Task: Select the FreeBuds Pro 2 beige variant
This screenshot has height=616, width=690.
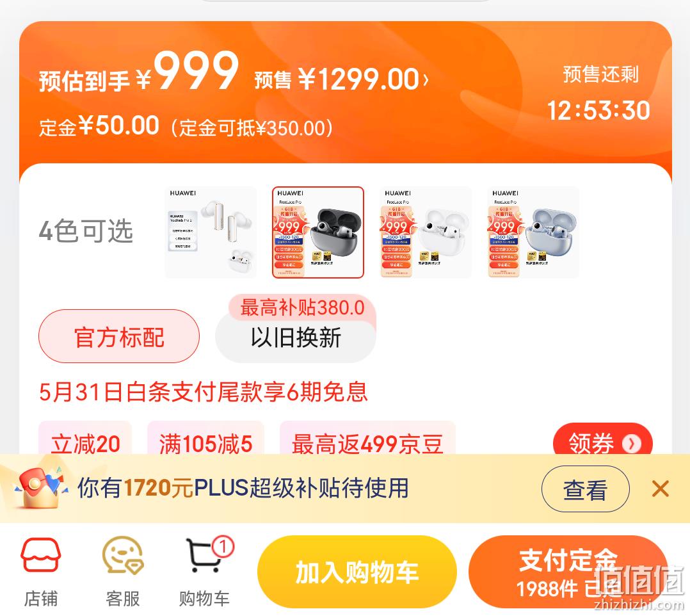Action: point(211,232)
